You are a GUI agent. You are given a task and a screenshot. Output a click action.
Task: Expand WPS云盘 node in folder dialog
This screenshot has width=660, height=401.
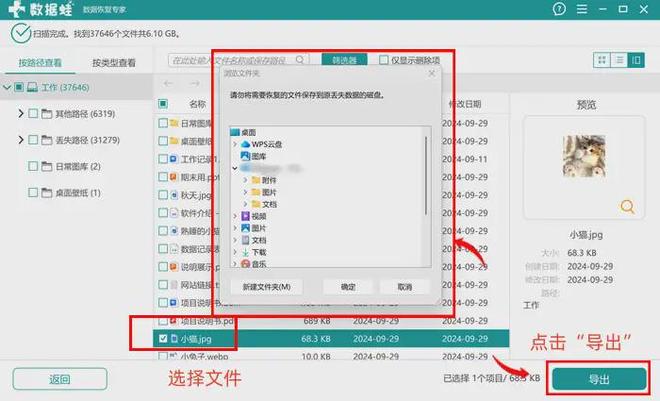(235, 144)
